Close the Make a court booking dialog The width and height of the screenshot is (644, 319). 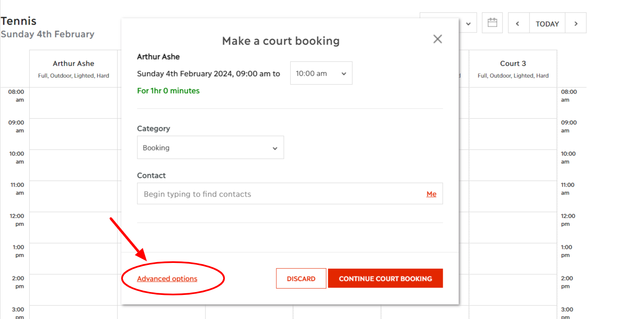click(437, 39)
